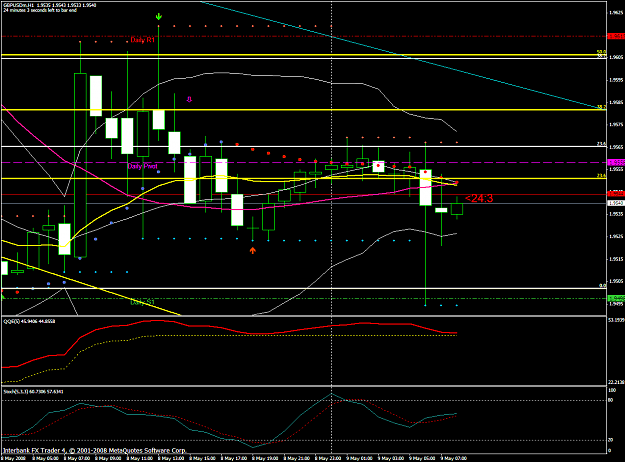625x462 pixels.
Task: Click the Interbank FX Trader 4 copyright text
Action: coord(94,450)
